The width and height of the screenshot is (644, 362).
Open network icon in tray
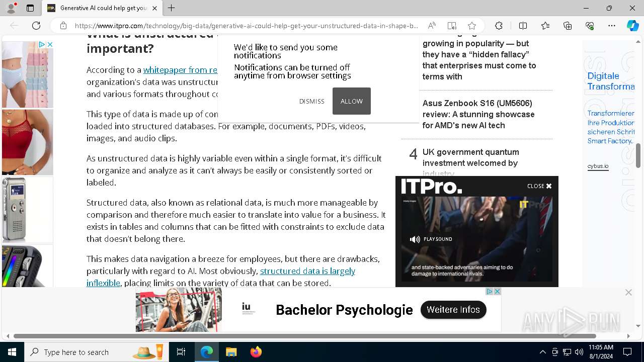(567, 352)
